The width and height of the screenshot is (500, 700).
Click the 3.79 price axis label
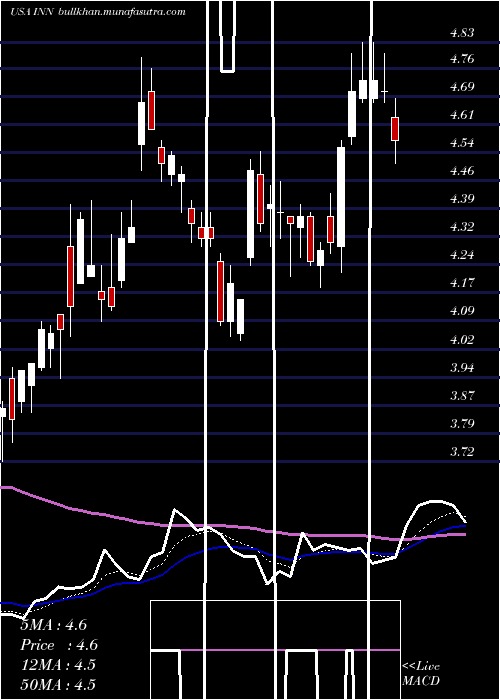coord(462,424)
